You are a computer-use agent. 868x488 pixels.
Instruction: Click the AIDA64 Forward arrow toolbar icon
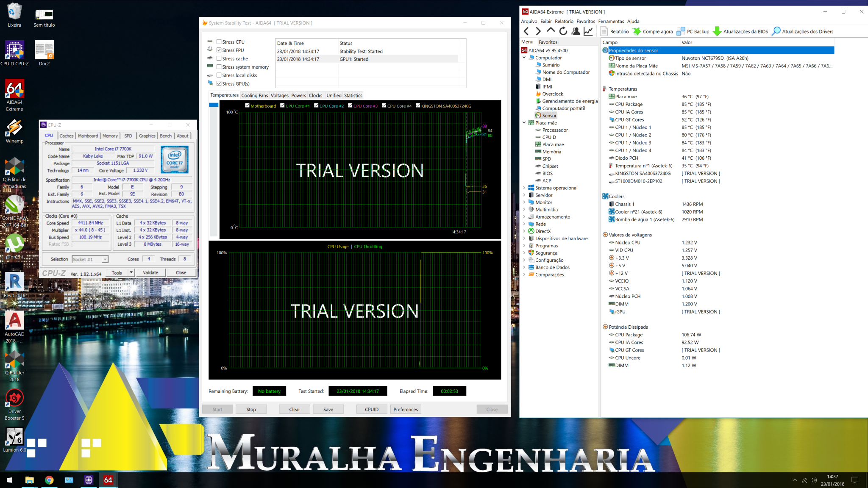pos(538,31)
